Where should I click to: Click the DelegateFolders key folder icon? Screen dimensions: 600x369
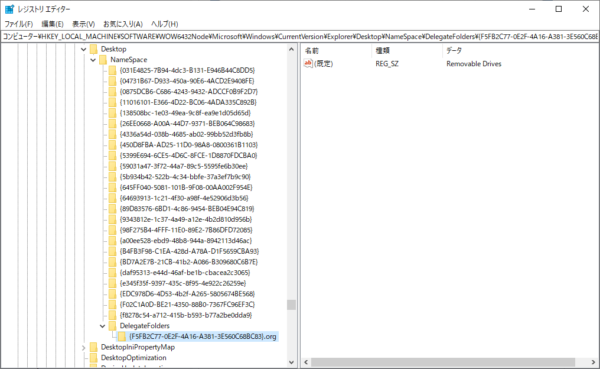click(112, 326)
